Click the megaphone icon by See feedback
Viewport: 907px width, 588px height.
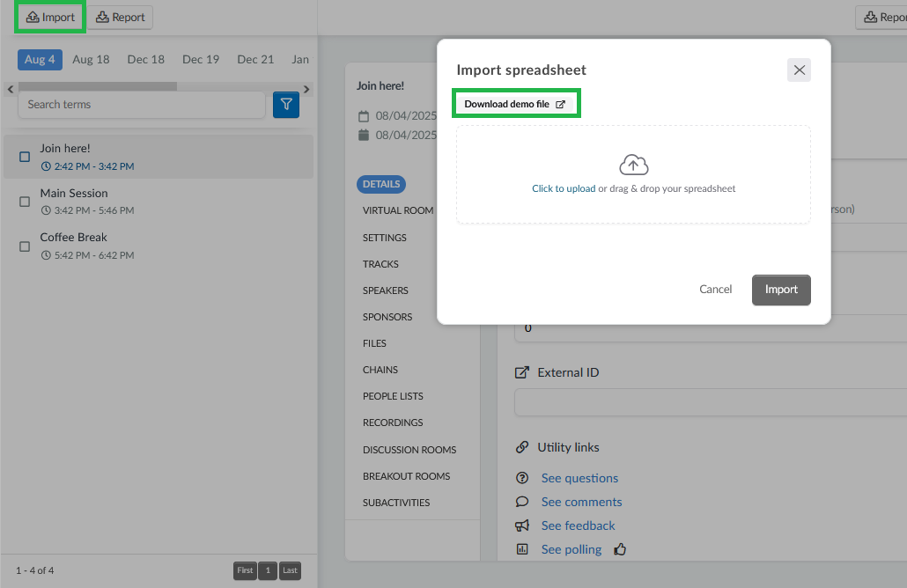pos(522,526)
